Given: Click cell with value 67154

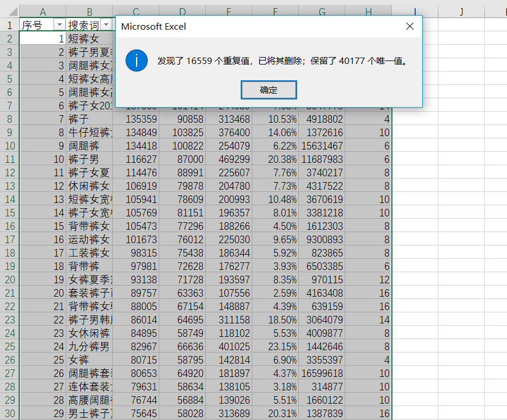Looking at the screenshot, I should pos(183,306).
